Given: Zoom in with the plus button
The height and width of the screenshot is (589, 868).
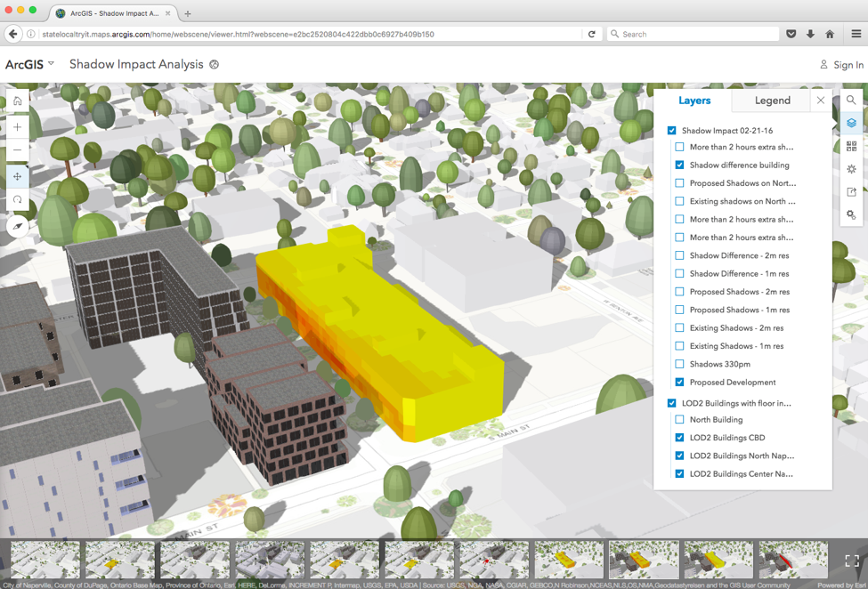Looking at the screenshot, I should [18, 127].
